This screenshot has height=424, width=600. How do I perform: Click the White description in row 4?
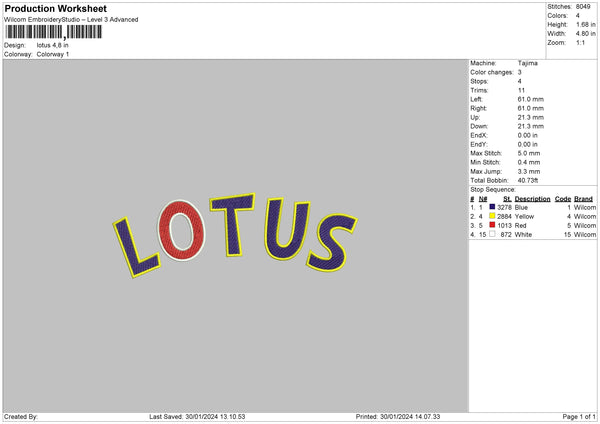(x=523, y=235)
